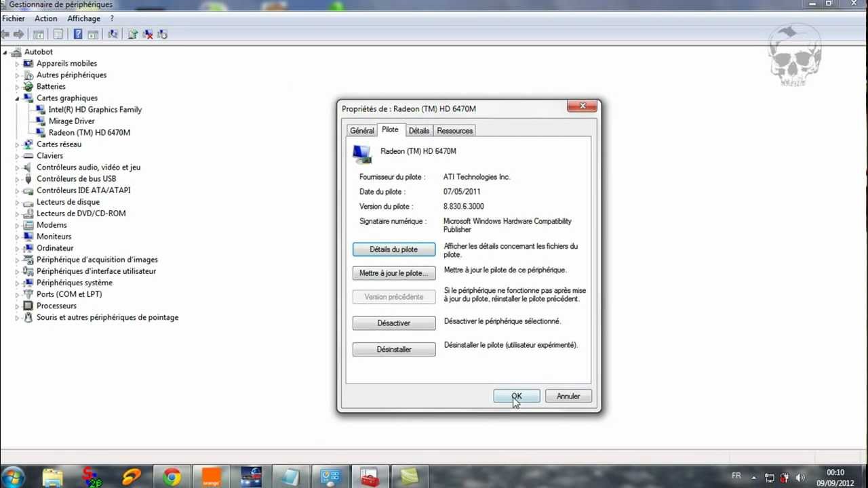
Task: Click the FR language indicator in taskbar
Action: pos(736,476)
